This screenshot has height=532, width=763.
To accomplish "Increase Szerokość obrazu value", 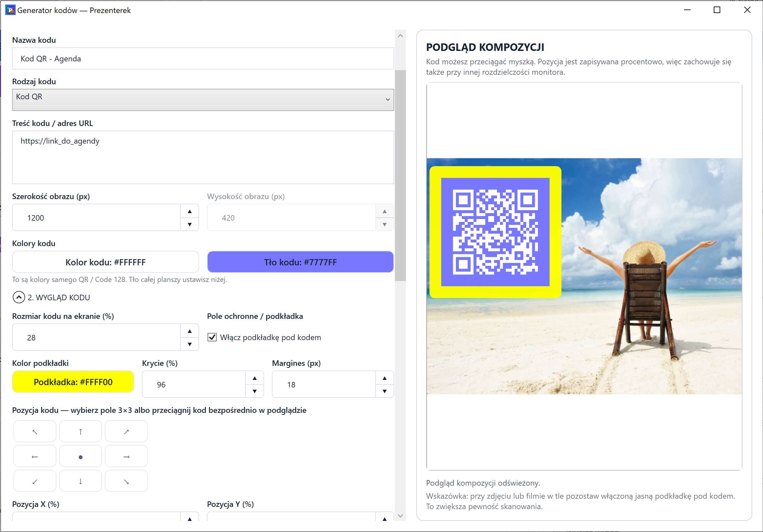I will 189,211.
